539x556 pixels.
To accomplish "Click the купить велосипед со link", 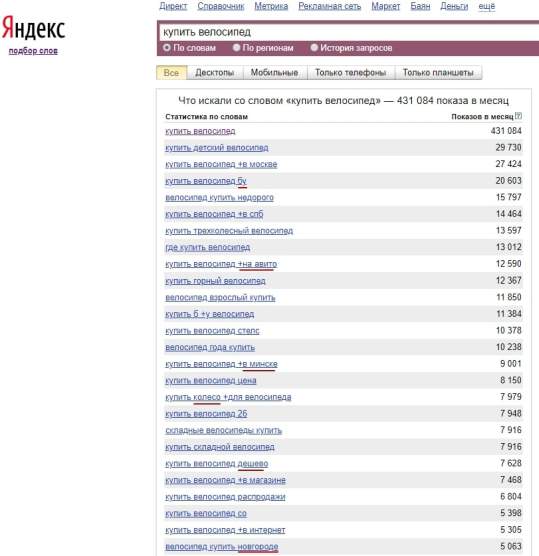I will pos(206,513).
